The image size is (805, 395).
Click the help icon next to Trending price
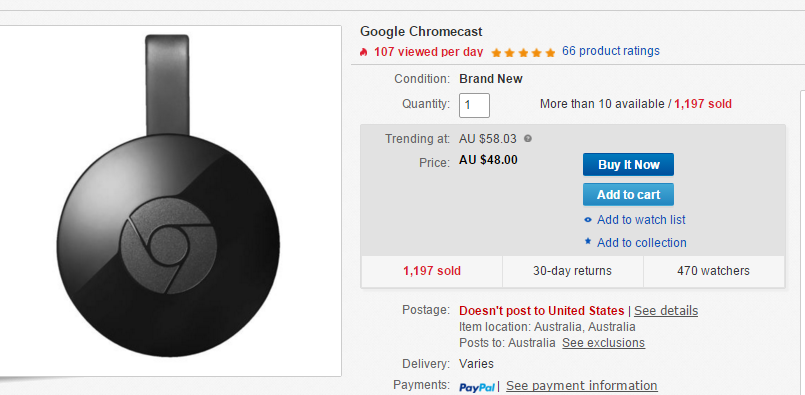coord(528,139)
